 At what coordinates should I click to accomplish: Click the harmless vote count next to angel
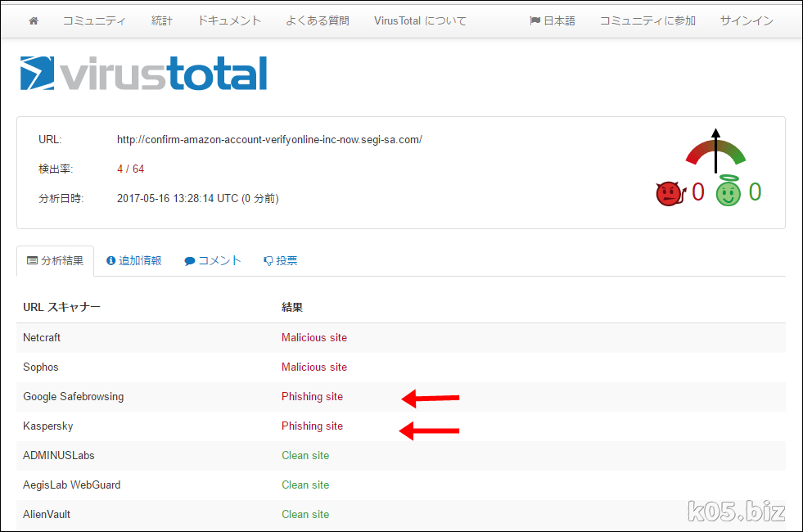point(755,192)
